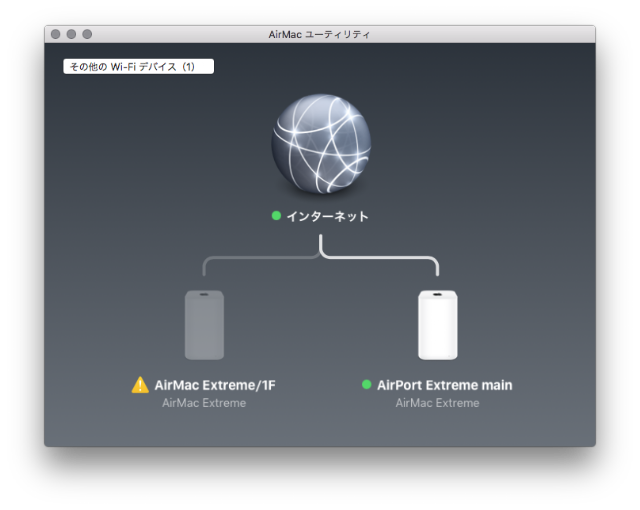Click the AirMac ユーティリティ window title

coord(319,34)
